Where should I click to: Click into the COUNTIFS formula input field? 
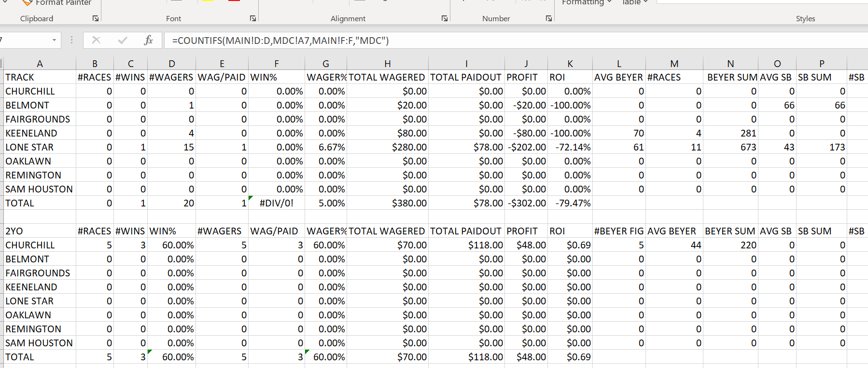[516, 41]
